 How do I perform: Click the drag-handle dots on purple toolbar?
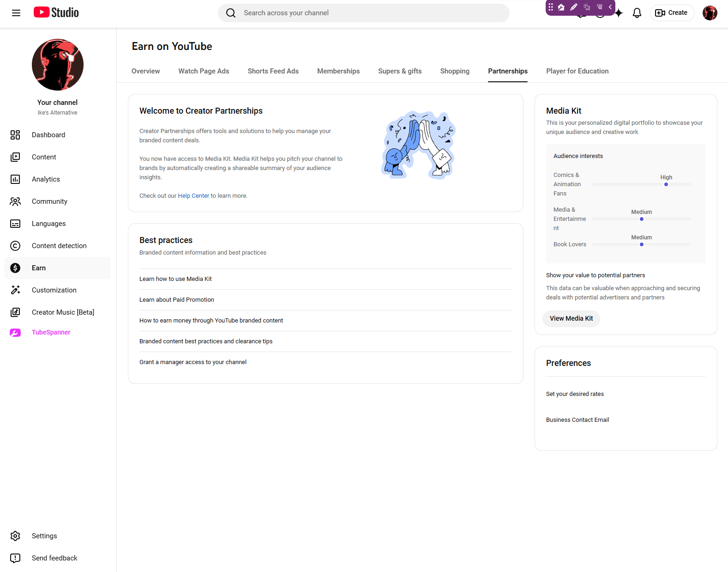pyautogui.click(x=551, y=7)
